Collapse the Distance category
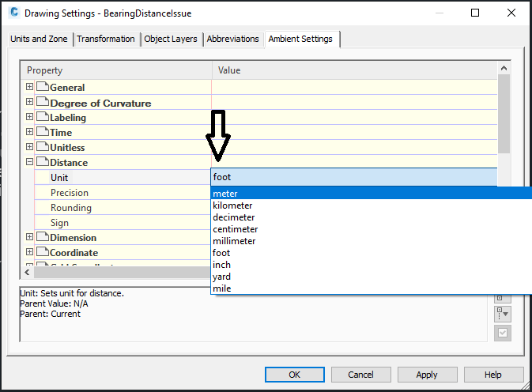Viewport: 532px width, 392px height. (x=30, y=162)
